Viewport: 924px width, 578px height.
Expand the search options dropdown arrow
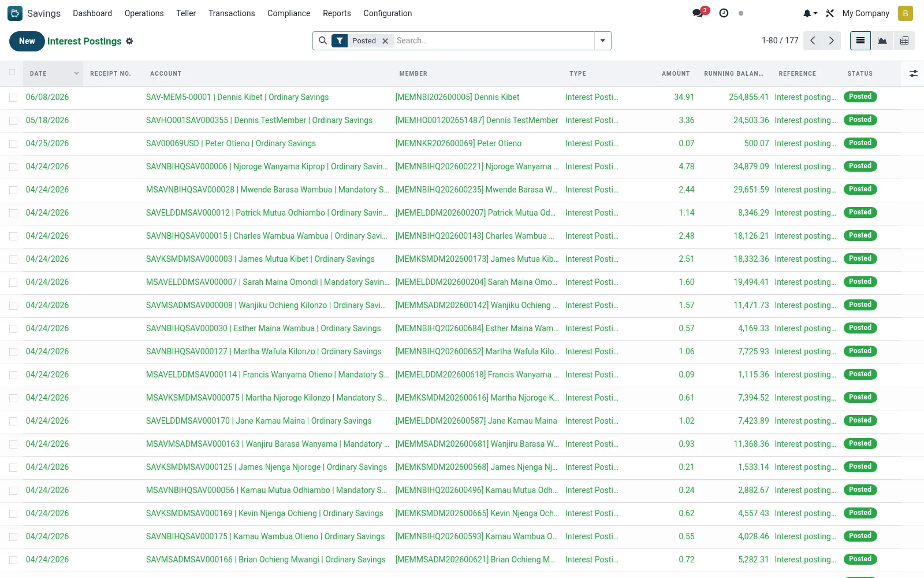[x=602, y=40]
